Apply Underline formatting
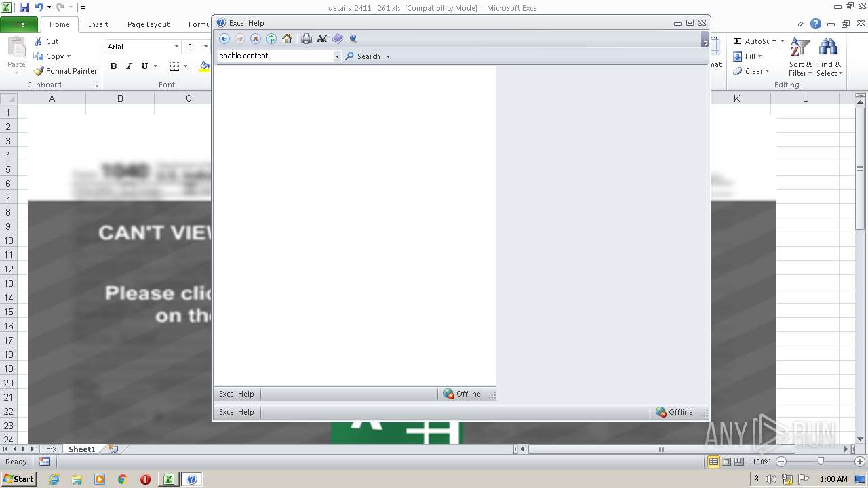The image size is (868, 488). point(144,66)
